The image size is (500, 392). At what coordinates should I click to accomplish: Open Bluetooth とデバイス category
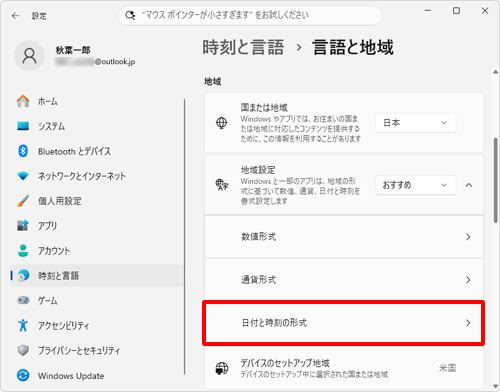click(97, 151)
